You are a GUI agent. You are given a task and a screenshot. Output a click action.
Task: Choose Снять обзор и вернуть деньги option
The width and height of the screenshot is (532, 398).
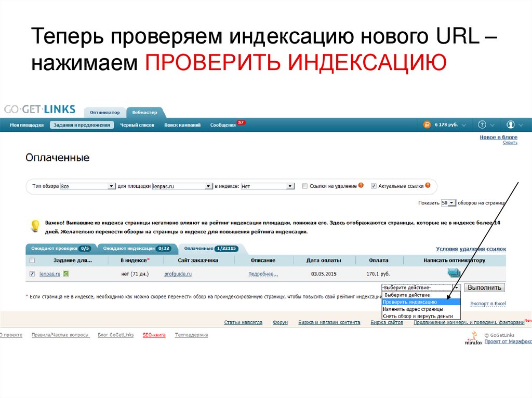[421, 317]
